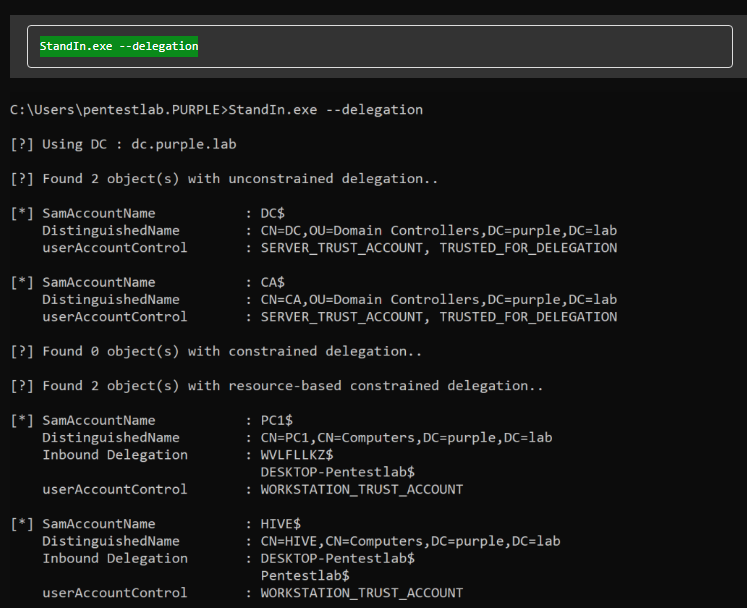Click the command prompt line with StandIn.exe
The image size is (747, 608).
216,110
